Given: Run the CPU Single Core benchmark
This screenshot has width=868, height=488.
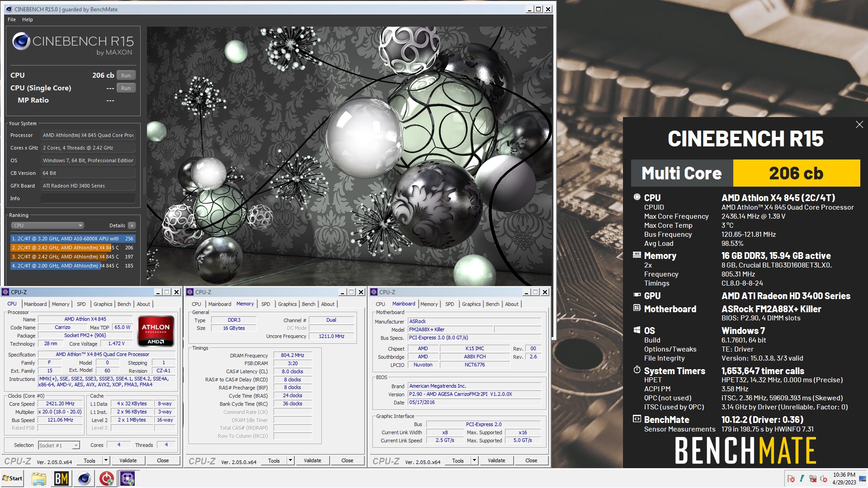Looking at the screenshot, I should click(126, 88).
